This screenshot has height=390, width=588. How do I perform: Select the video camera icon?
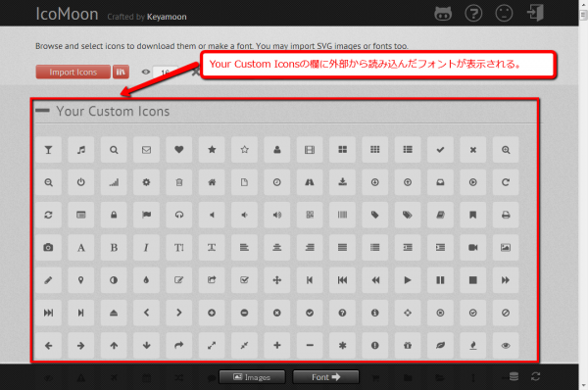pos(473,248)
